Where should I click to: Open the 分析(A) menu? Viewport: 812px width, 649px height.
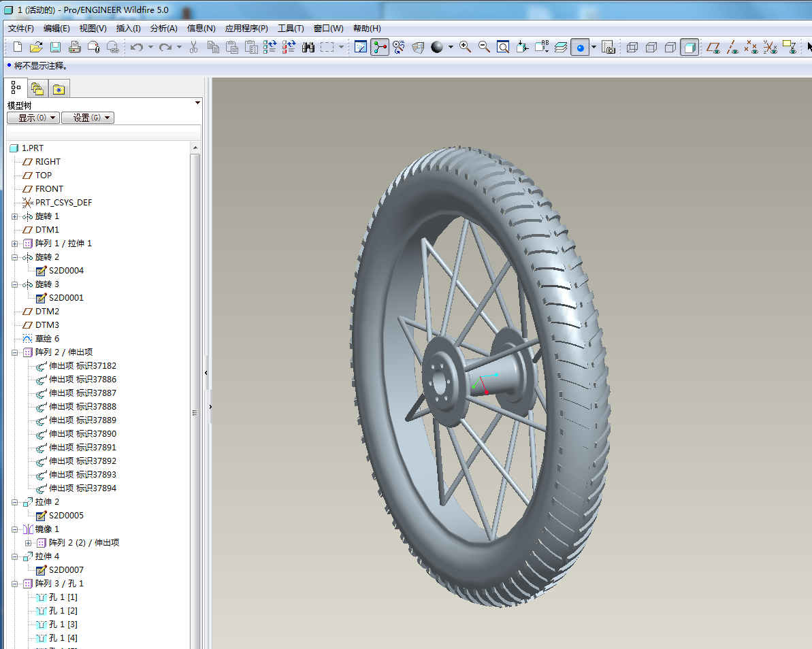(163, 28)
